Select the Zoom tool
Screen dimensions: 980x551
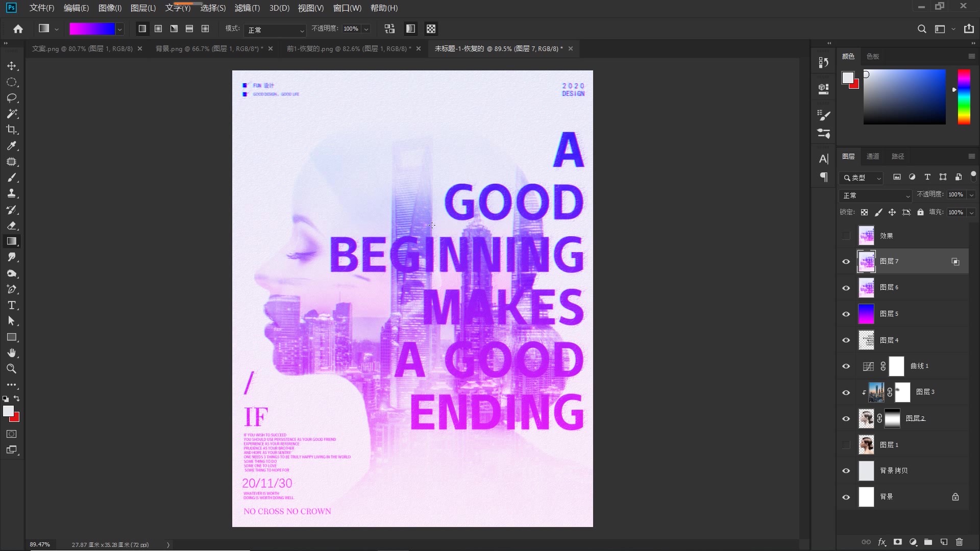pyautogui.click(x=12, y=369)
